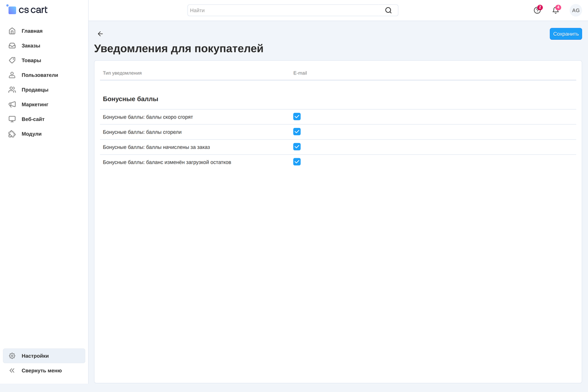Screen dimensions: 588x392
Task: Click the person icon beside Пользователи
Action: (x=12, y=75)
